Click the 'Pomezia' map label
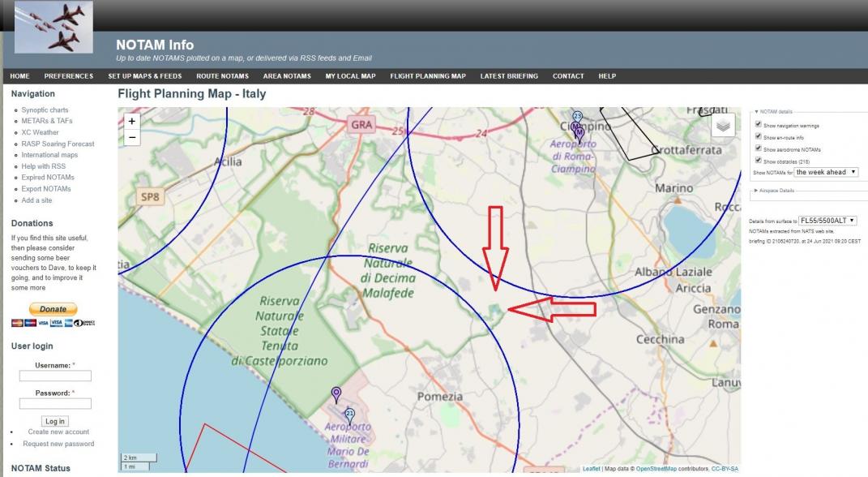Image resolution: width=868 pixels, height=477 pixels. click(x=440, y=397)
